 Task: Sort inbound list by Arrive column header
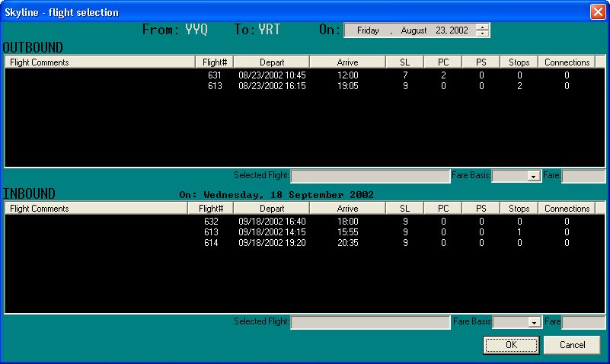pyautogui.click(x=347, y=209)
